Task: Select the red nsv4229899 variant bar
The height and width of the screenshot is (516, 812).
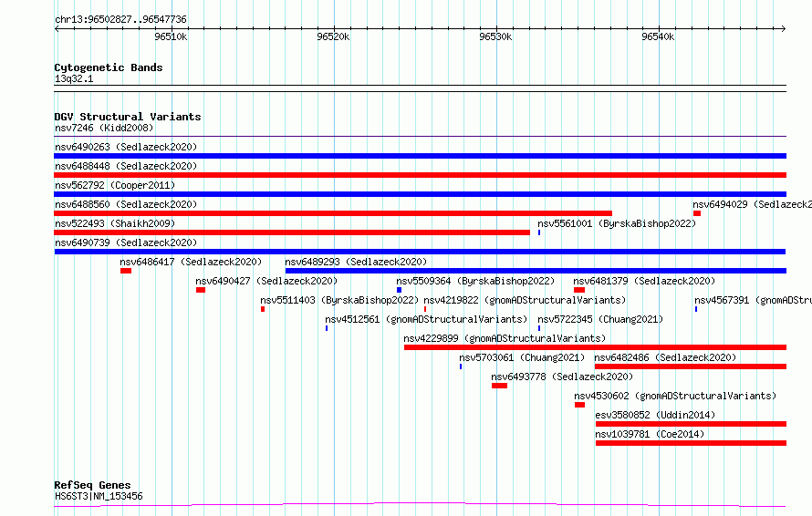Action: click(596, 347)
